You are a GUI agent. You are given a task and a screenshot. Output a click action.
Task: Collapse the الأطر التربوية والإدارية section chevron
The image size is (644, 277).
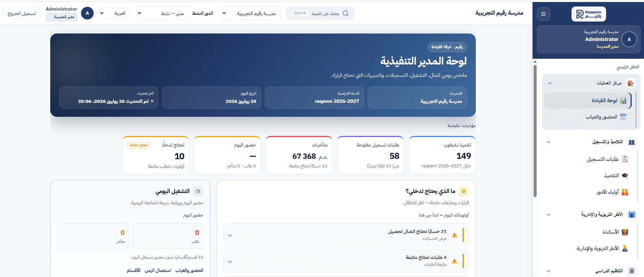548,215
